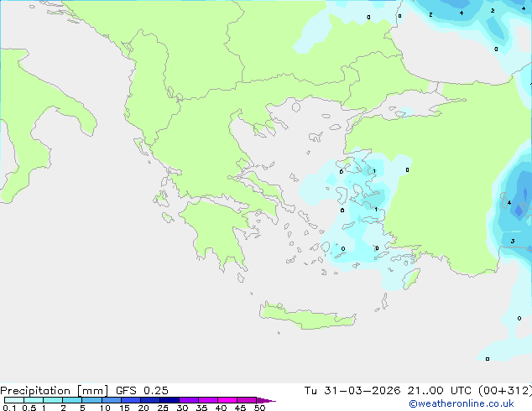
Task: Select the 5–10 mm legend color swatch
Action: (x=91, y=400)
